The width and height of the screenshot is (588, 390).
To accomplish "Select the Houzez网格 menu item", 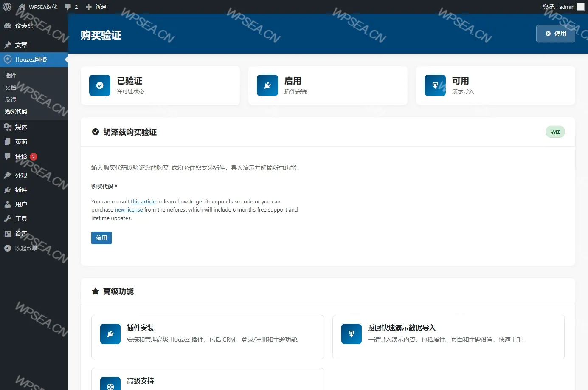I will pos(34,59).
